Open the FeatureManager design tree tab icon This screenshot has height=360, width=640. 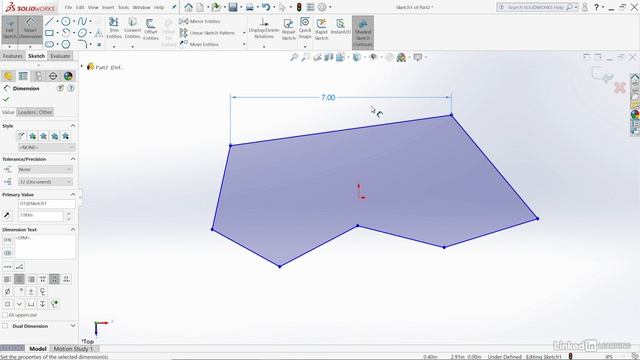tap(8, 76)
